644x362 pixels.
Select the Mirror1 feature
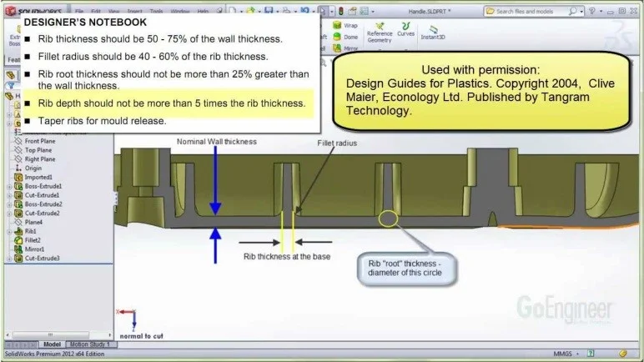coord(34,249)
